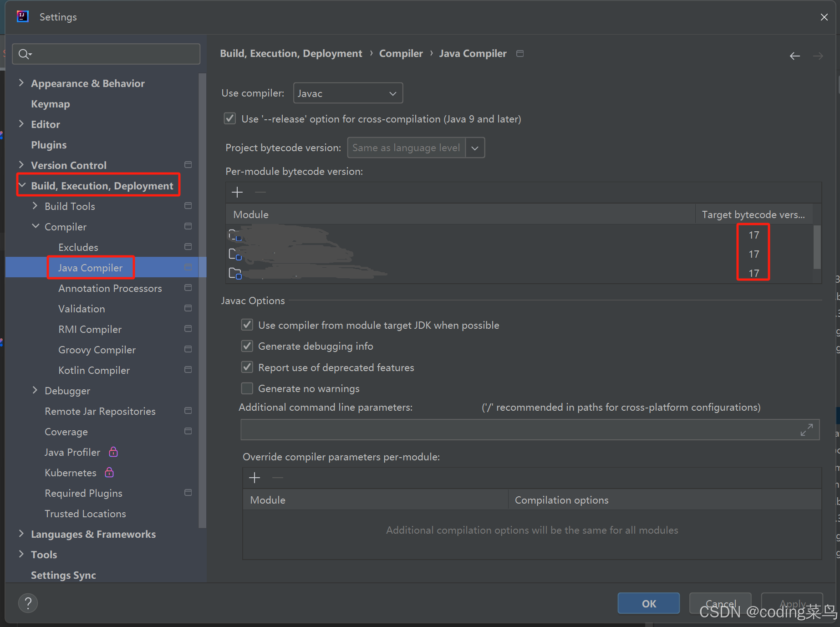Click the project icon next to Required Plugins
The width and height of the screenshot is (840, 627).
[x=188, y=492]
